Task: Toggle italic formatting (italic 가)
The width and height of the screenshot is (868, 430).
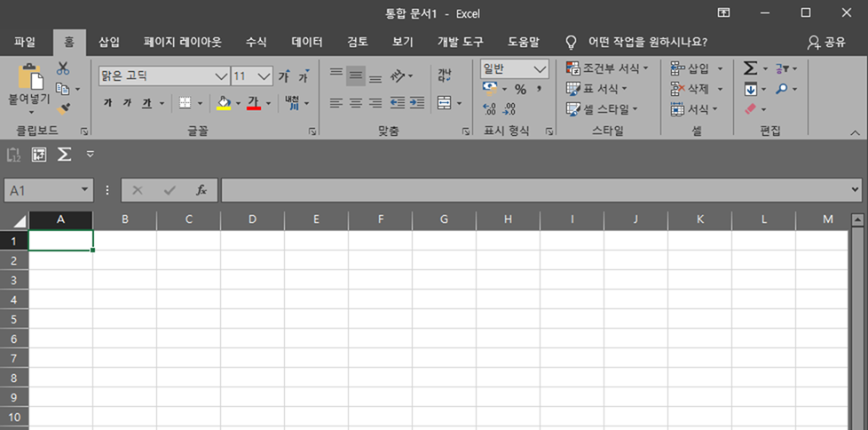Action: point(127,103)
